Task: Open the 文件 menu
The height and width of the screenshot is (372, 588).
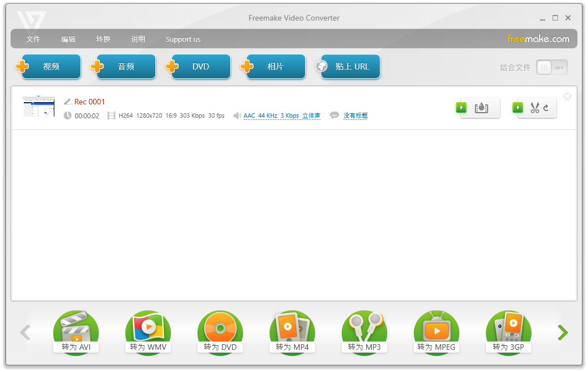Action: pos(33,39)
